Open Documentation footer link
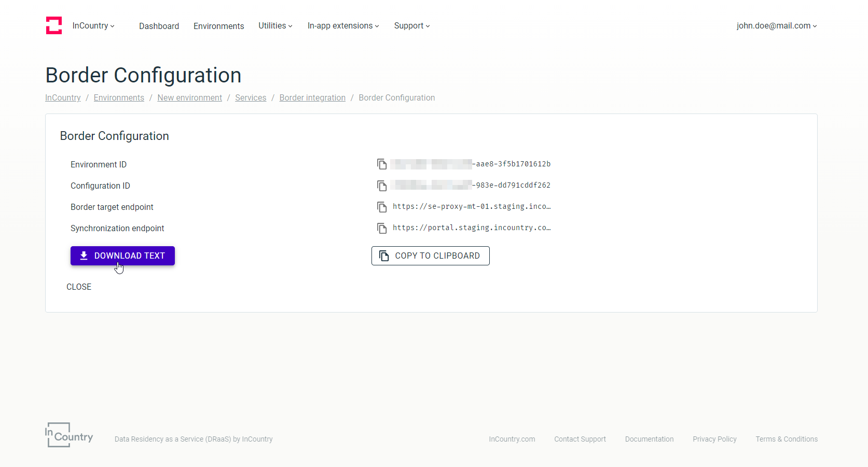Screen dimensions: 868x467 pyautogui.click(x=650, y=439)
